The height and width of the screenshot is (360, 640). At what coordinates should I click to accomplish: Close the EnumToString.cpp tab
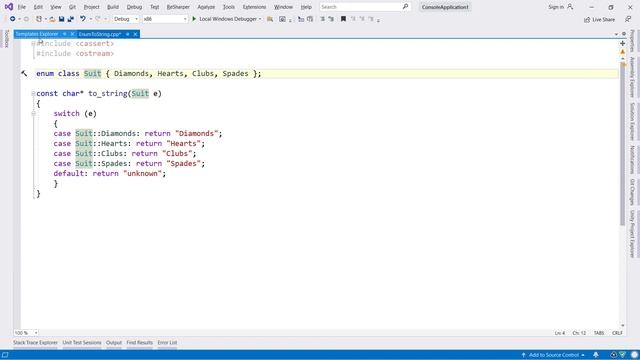[136, 34]
